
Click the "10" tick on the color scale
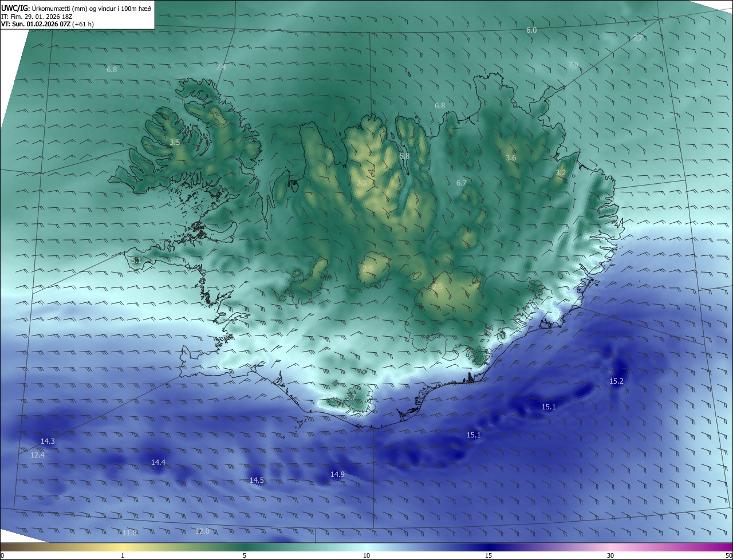(x=366, y=555)
